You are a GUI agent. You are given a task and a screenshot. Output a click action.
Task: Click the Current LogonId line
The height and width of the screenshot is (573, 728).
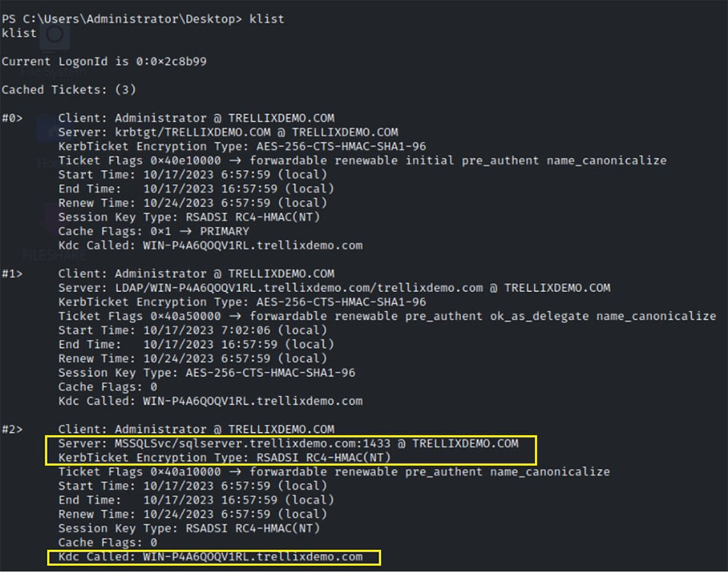point(104,62)
